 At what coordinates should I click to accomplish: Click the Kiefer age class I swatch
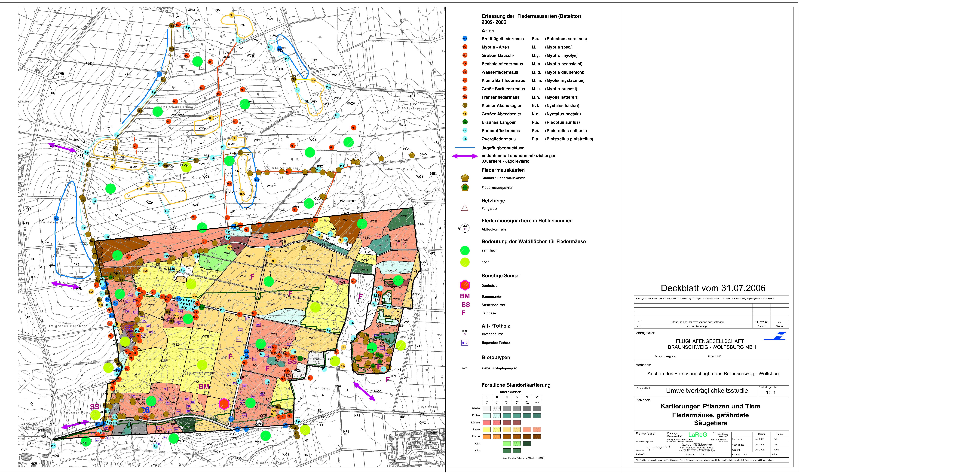(487, 409)
